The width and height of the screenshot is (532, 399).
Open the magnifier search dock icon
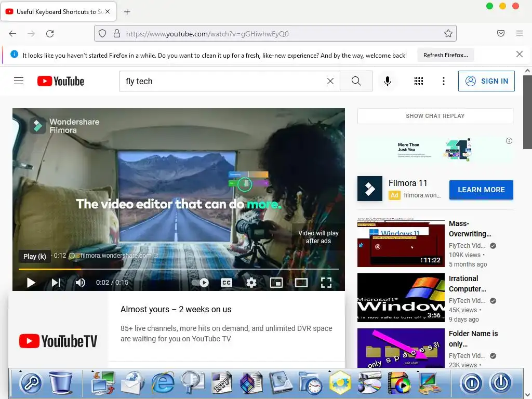pyautogui.click(x=192, y=382)
